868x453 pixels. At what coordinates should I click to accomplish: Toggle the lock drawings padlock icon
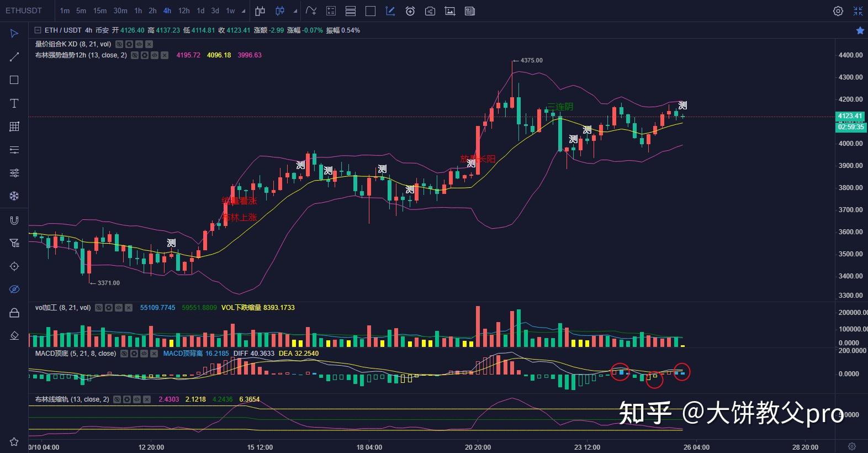pyautogui.click(x=14, y=313)
